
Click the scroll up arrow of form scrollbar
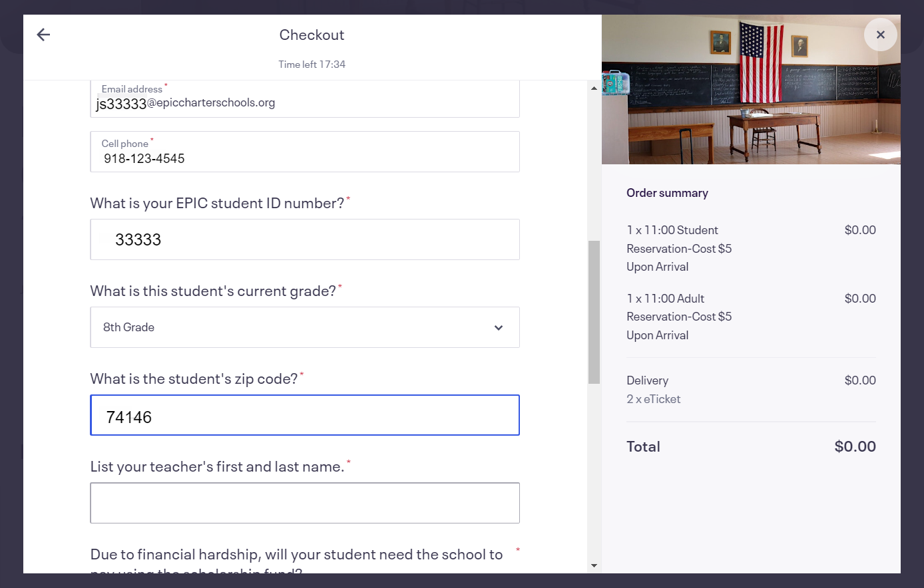coord(594,88)
